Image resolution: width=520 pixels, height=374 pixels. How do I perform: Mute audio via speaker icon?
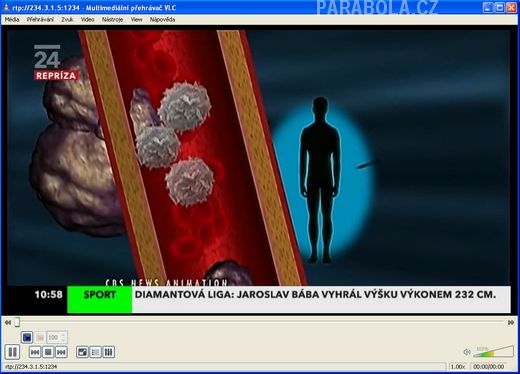[x=467, y=352]
